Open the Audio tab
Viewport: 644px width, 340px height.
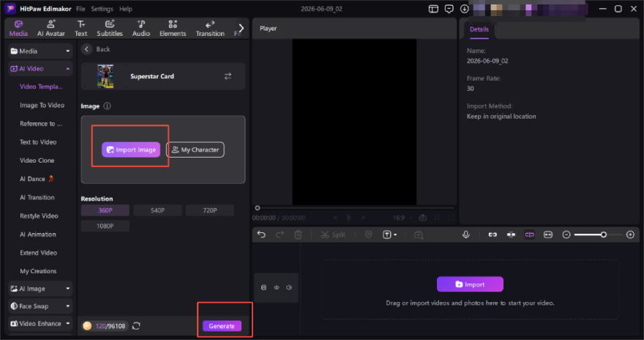[x=141, y=29]
